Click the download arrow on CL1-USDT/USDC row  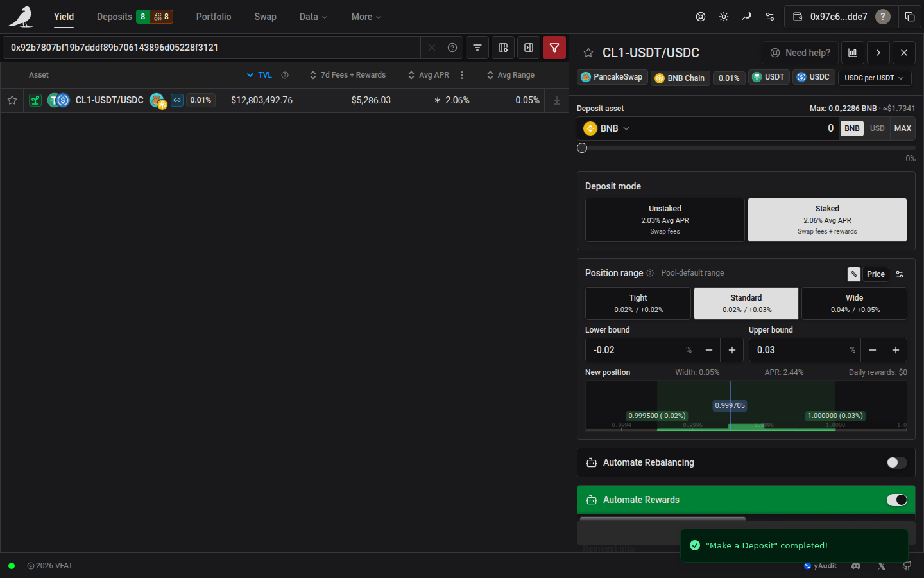click(557, 100)
